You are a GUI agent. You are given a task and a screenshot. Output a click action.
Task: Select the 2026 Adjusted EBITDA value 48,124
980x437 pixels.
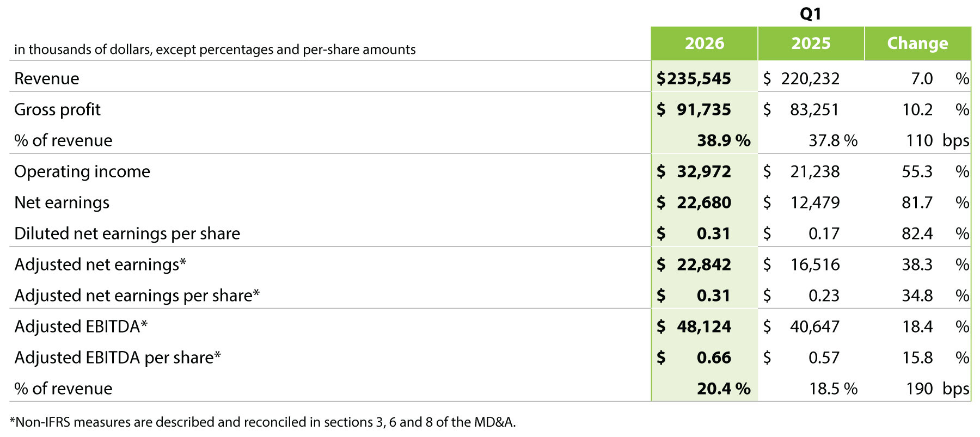pos(704,327)
